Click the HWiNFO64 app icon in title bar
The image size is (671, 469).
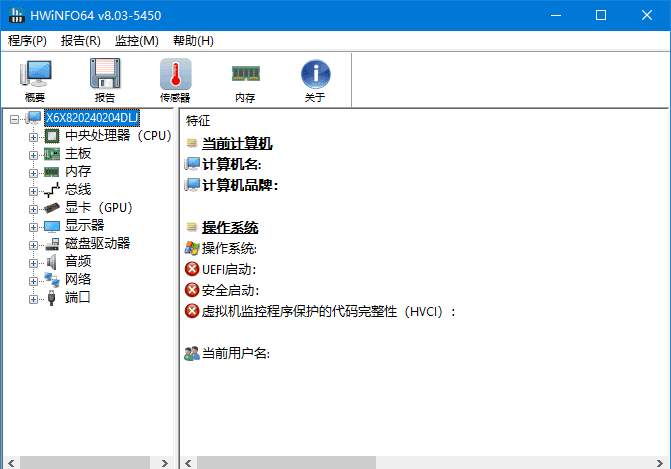[17, 15]
